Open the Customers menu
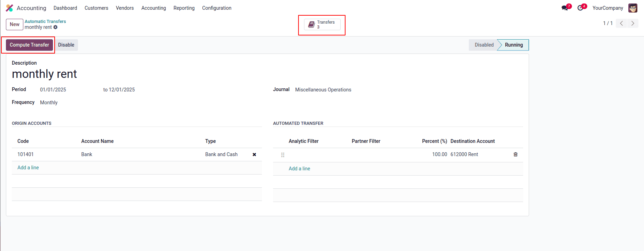Screen dimensions: 644x251 pyautogui.click(x=96, y=8)
